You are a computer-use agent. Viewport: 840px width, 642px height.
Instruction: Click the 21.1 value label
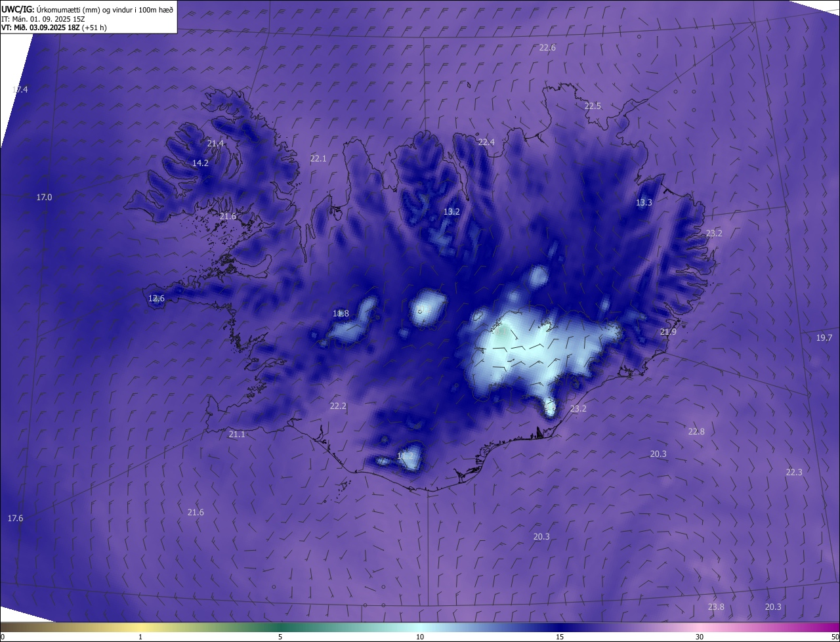click(237, 434)
